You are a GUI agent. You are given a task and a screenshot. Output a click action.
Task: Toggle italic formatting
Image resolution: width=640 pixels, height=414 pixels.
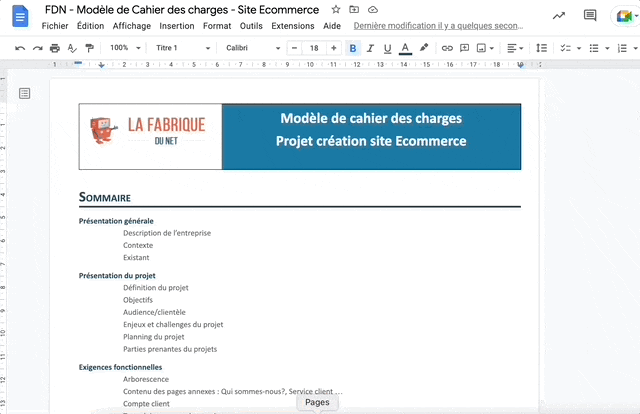(370, 48)
